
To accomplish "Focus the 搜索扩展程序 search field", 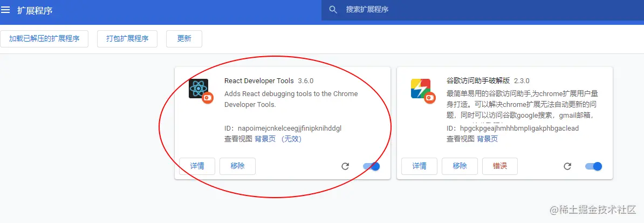I will 483,10.
